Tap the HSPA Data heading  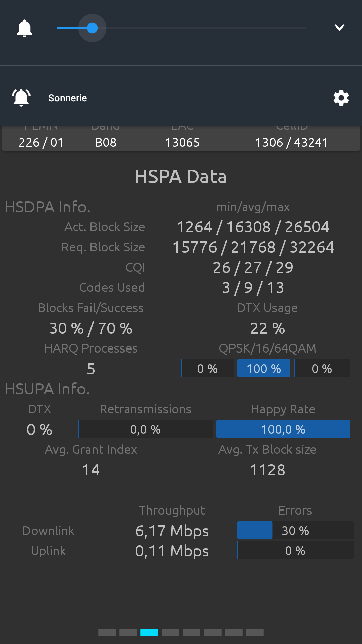pos(181,177)
